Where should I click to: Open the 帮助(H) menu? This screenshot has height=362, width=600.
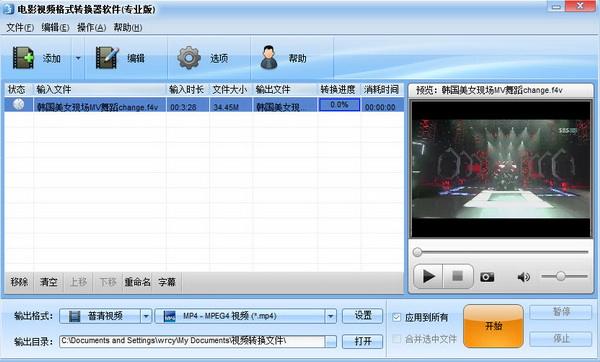(128, 27)
